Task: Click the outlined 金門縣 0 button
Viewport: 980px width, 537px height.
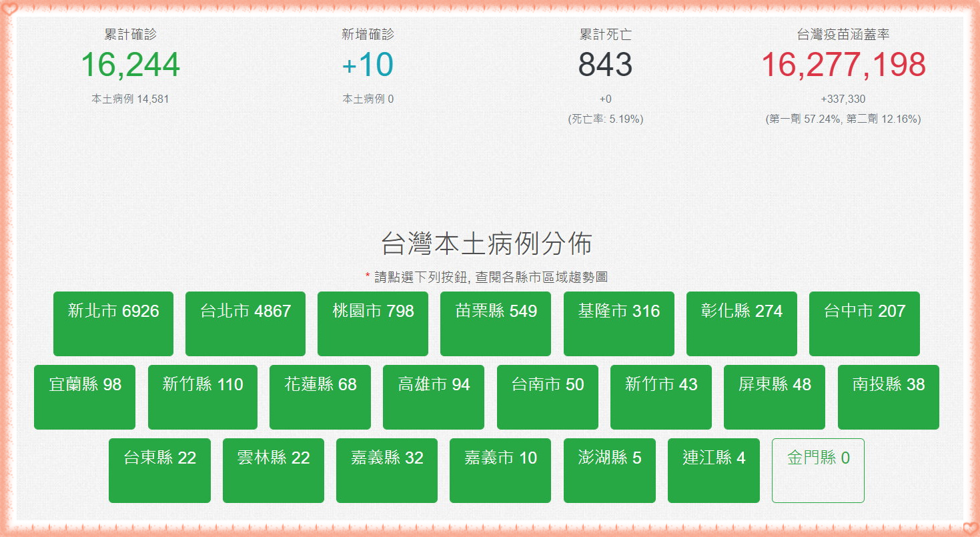Action: click(818, 470)
